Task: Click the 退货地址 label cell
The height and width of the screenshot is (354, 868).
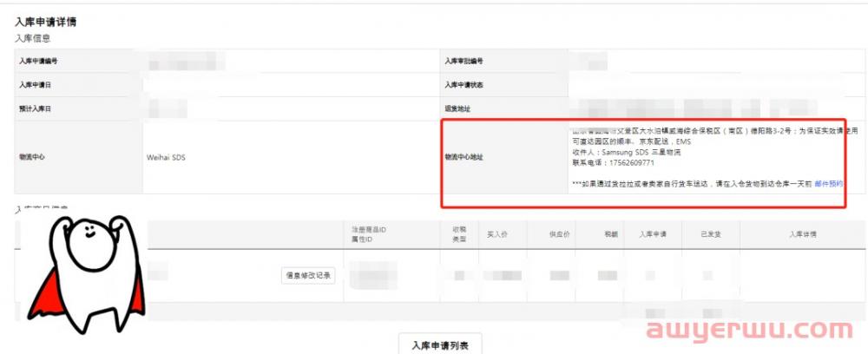Action: pyautogui.click(x=503, y=109)
